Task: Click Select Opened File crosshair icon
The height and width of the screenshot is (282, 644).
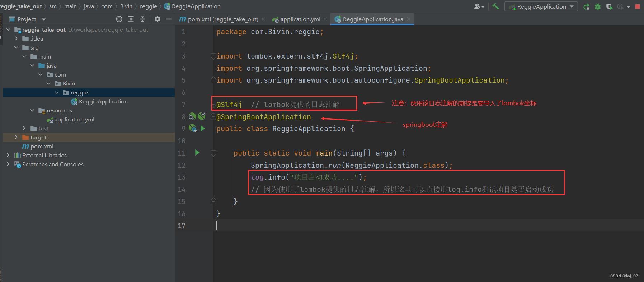Action: click(119, 19)
